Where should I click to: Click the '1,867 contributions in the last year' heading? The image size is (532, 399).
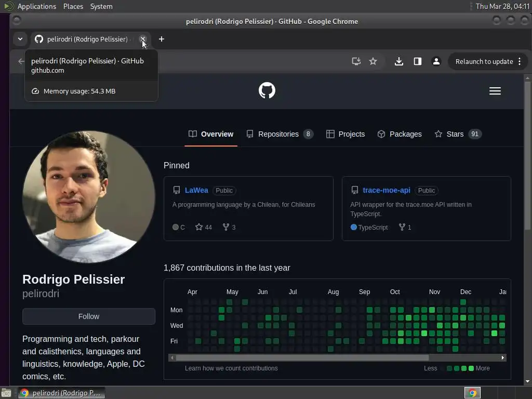(x=227, y=268)
